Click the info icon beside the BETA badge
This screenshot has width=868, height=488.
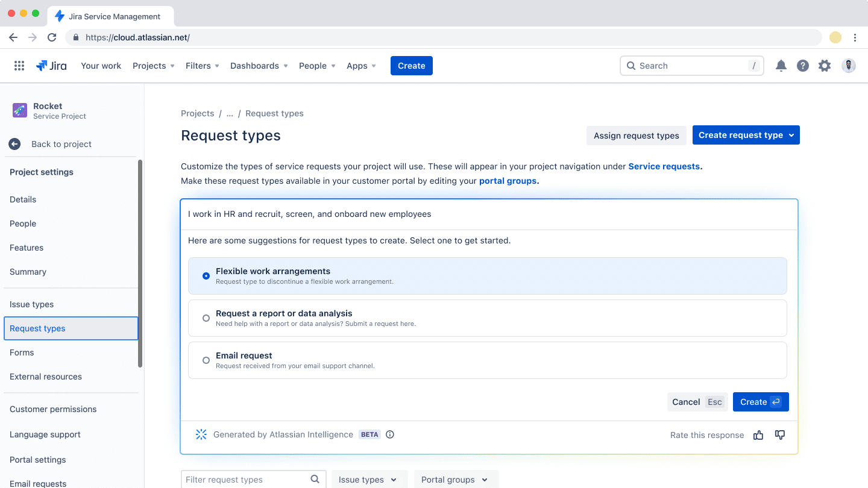(x=389, y=434)
